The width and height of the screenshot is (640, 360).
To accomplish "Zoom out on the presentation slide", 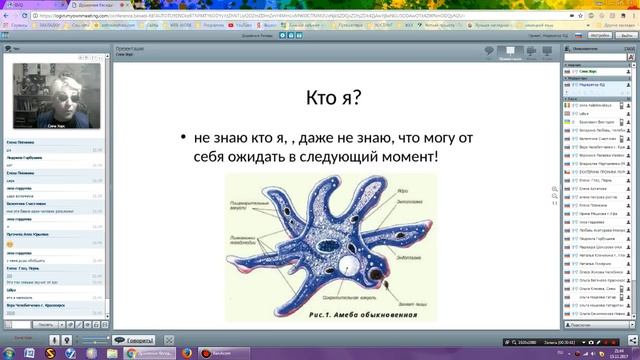I will pyautogui.click(x=554, y=196).
